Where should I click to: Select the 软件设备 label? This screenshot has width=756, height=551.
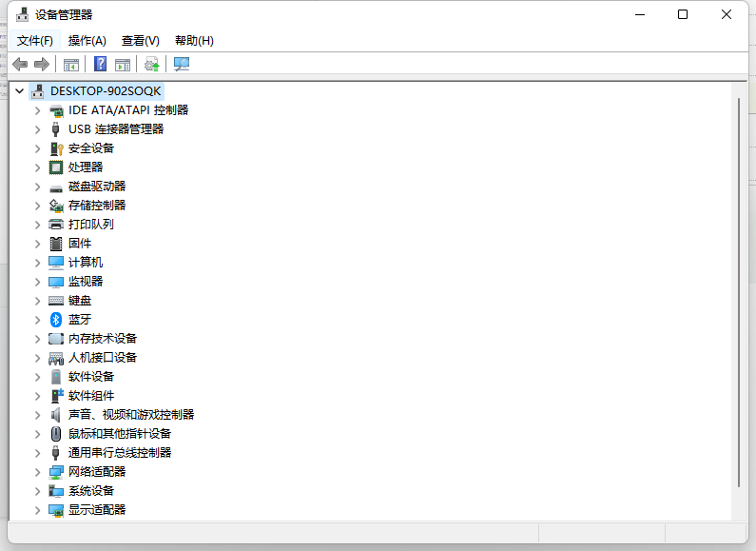(x=91, y=377)
